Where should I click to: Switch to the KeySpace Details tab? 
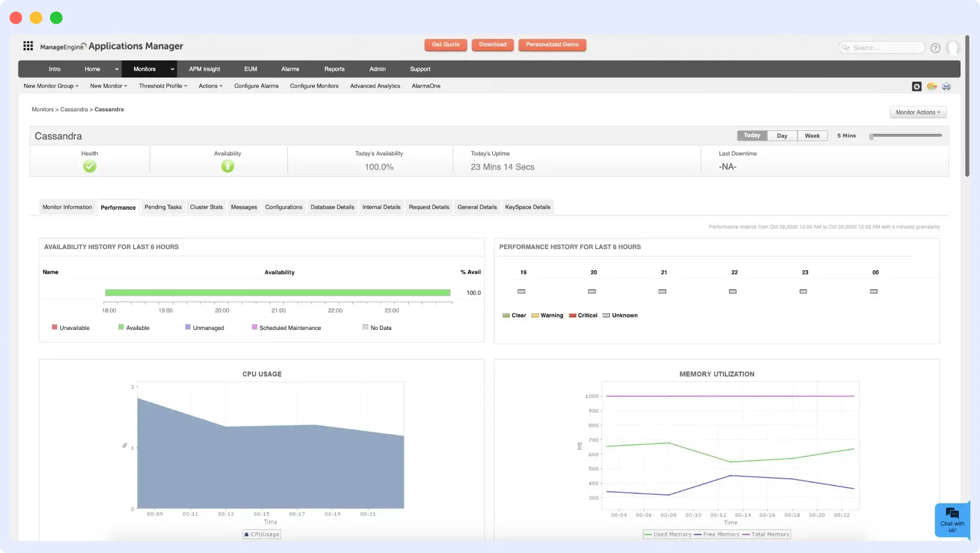[527, 207]
